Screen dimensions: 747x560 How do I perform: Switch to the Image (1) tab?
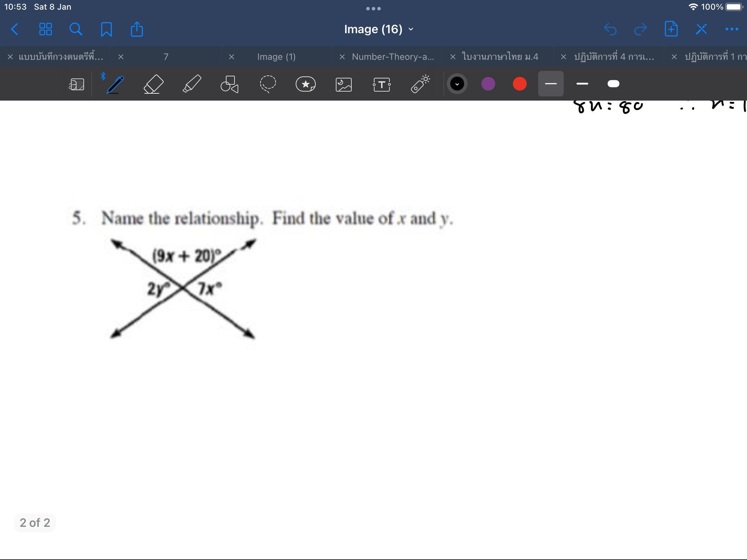[276, 57]
